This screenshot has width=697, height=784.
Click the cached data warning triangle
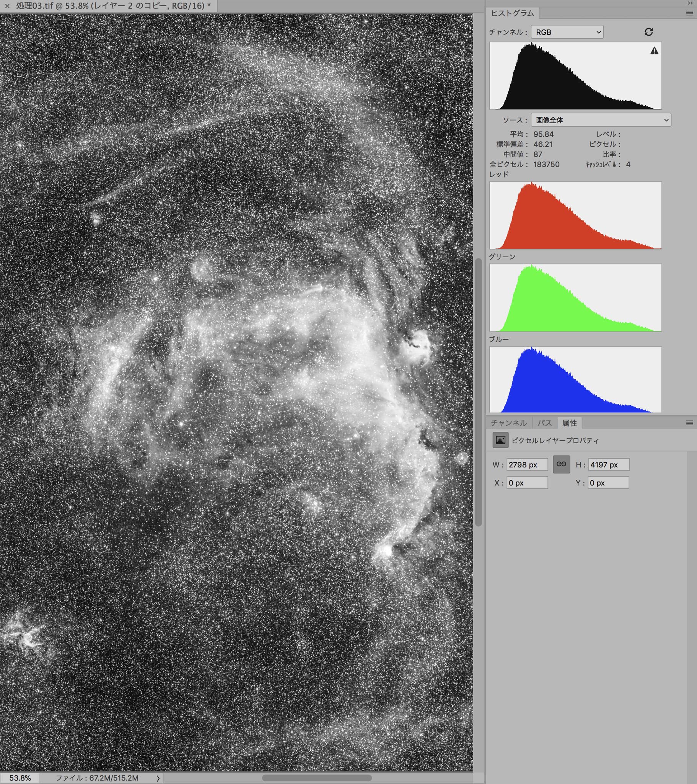(654, 51)
